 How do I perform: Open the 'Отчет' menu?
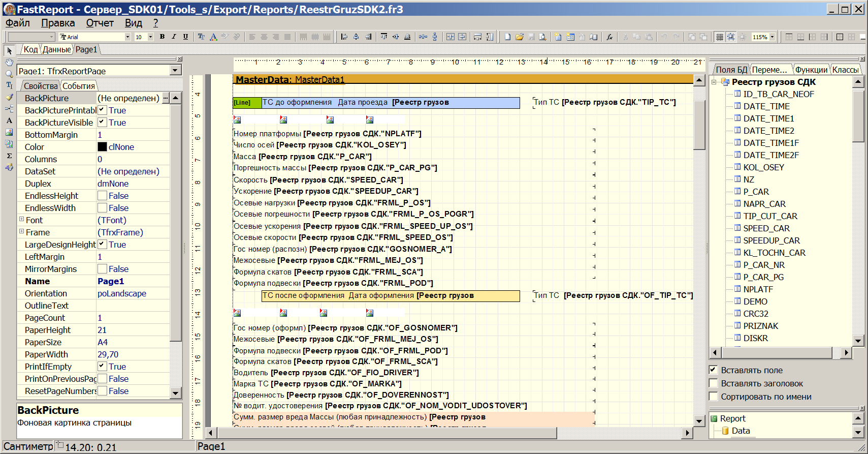100,23
